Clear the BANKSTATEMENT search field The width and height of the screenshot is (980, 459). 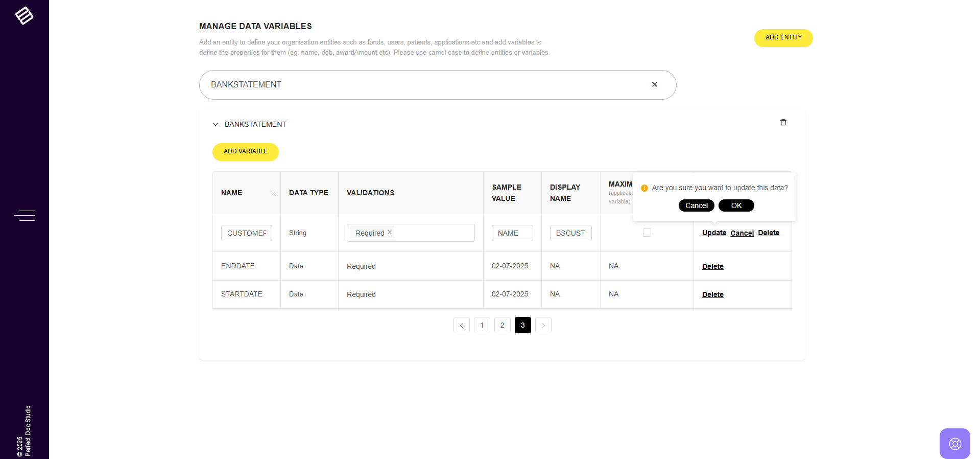(x=654, y=84)
